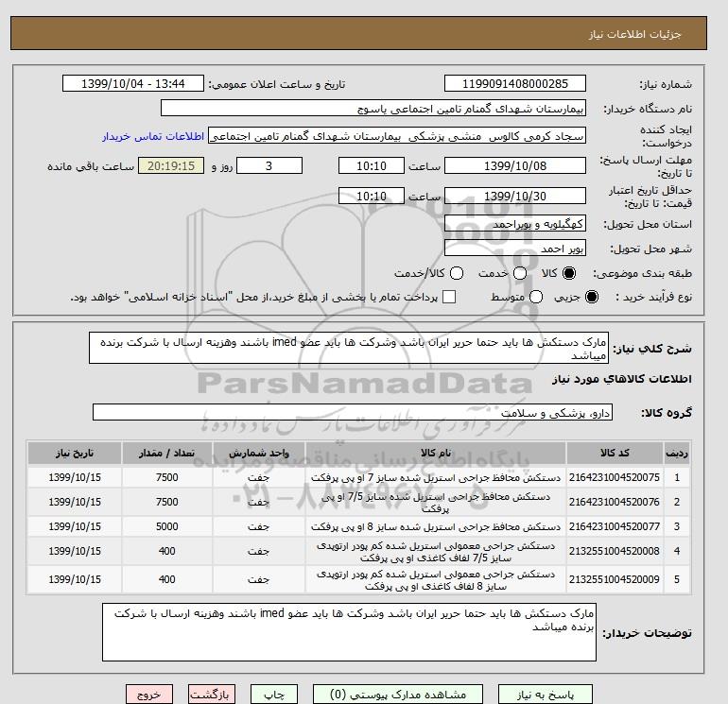The height and width of the screenshot is (704, 728).
Task: Click the بازگشت back button
Action: coord(212,695)
